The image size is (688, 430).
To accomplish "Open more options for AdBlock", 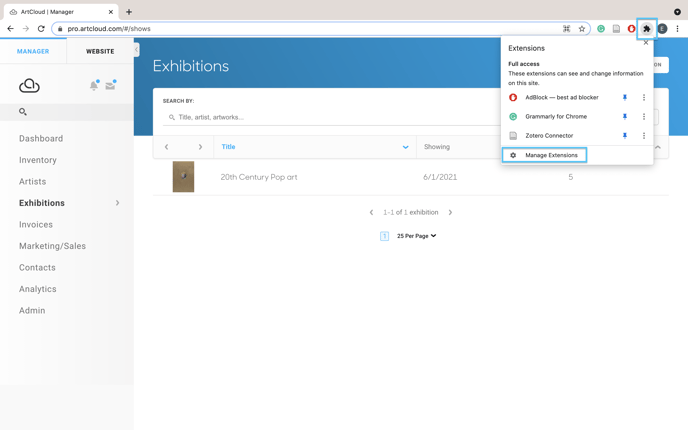I will [x=644, y=97].
